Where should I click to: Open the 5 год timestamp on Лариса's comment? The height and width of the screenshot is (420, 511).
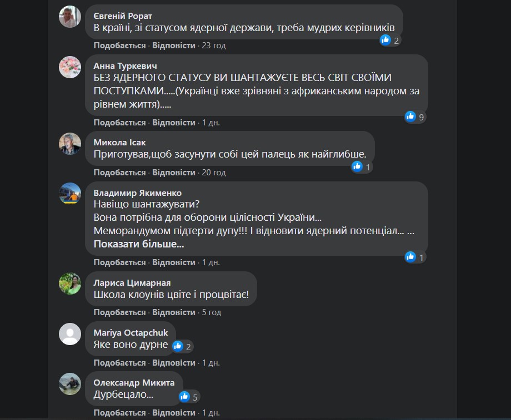pos(212,312)
